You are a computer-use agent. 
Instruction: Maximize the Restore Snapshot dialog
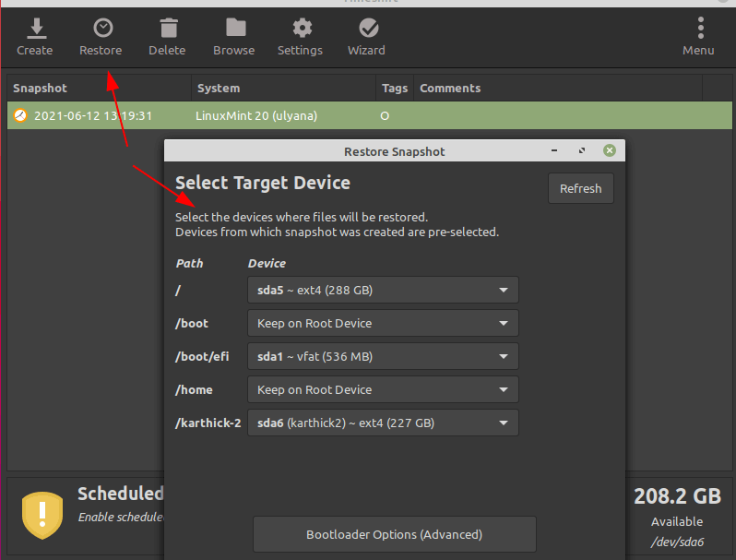pos(582,150)
